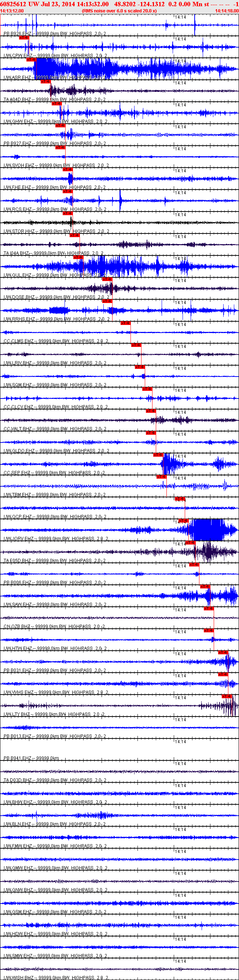Click the red pick flag on UW FHE trace

(67, 169)
